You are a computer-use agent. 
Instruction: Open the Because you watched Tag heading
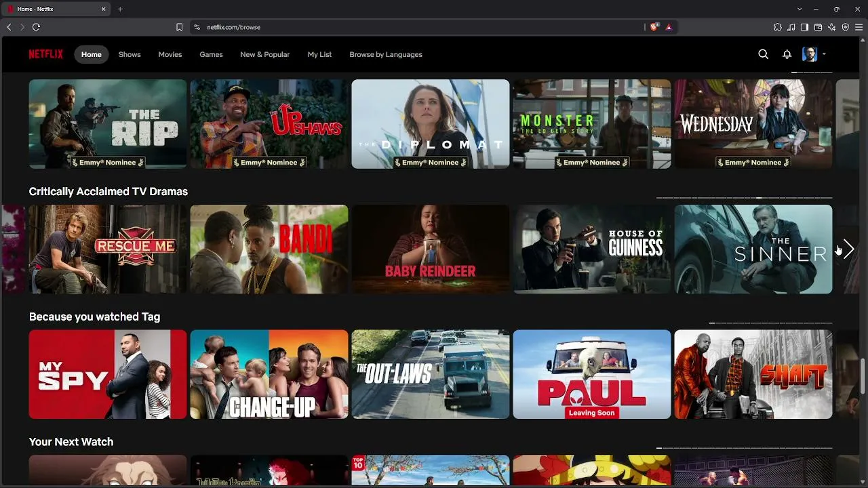click(95, 317)
